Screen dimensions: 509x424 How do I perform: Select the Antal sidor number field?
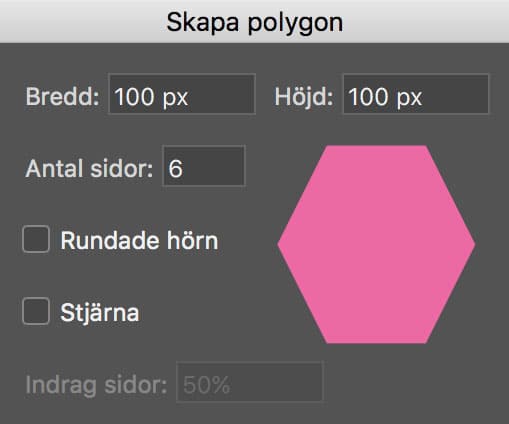(204, 166)
